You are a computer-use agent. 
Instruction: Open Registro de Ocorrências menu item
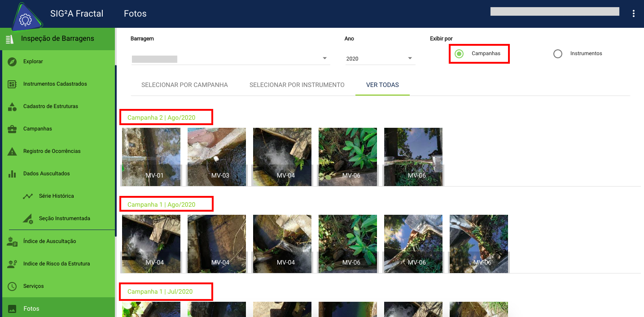click(58, 151)
